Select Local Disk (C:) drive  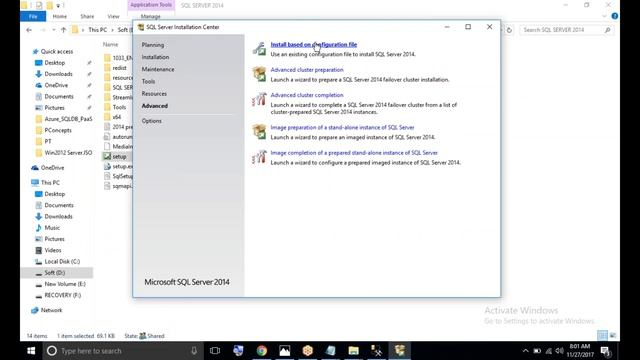click(x=62, y=262)
